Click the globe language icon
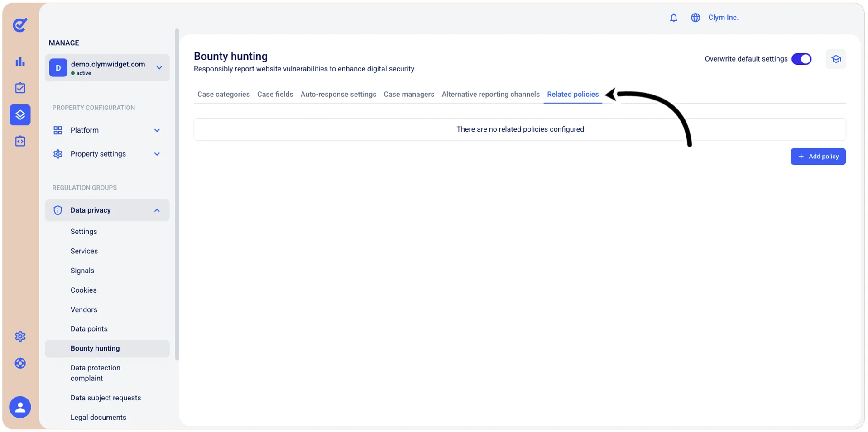Viewport: 868px width, 432px height. pos(695,18)
